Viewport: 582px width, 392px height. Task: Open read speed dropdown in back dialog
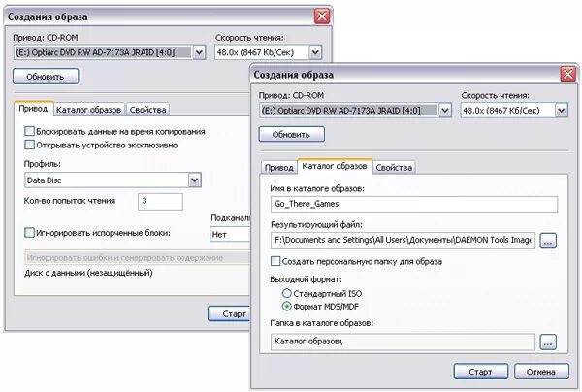point(314,51)
